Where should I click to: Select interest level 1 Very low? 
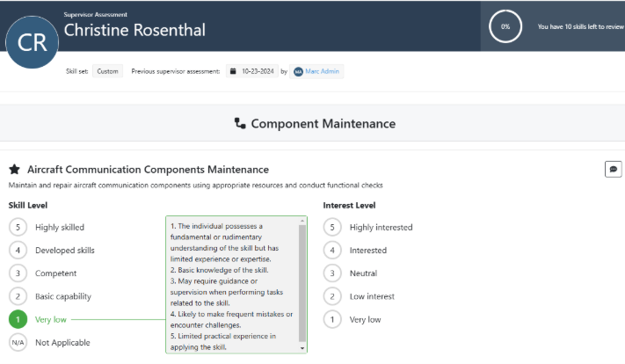[331, 320]
